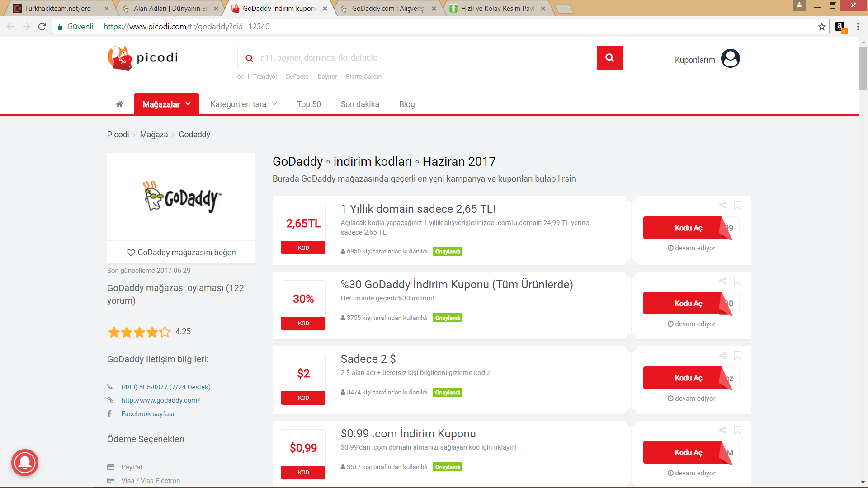Click the Pierre Cardin suggestion link
The image size is (868, 488).
[363, 77]
